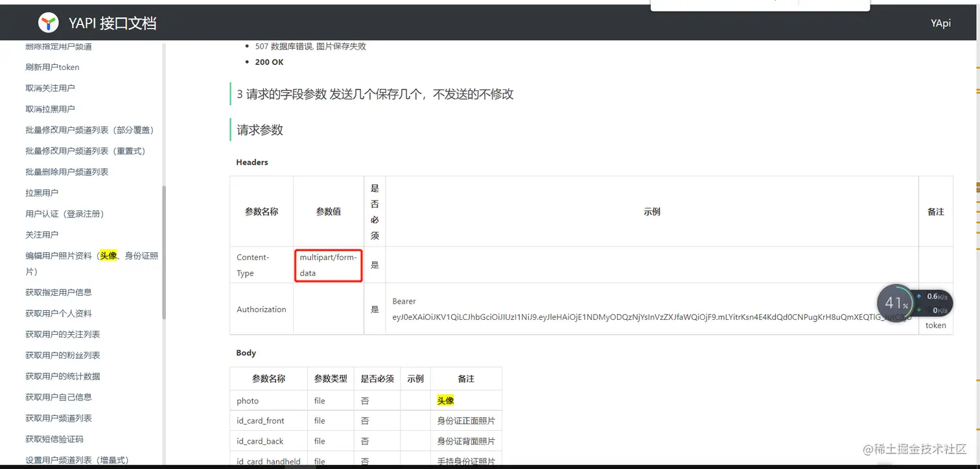Open 编辑用户照片资料 sidebar entry
Image resolution: width=980 pixels, height=469 pixels.
pyautogui.click(x=91, y=263)
